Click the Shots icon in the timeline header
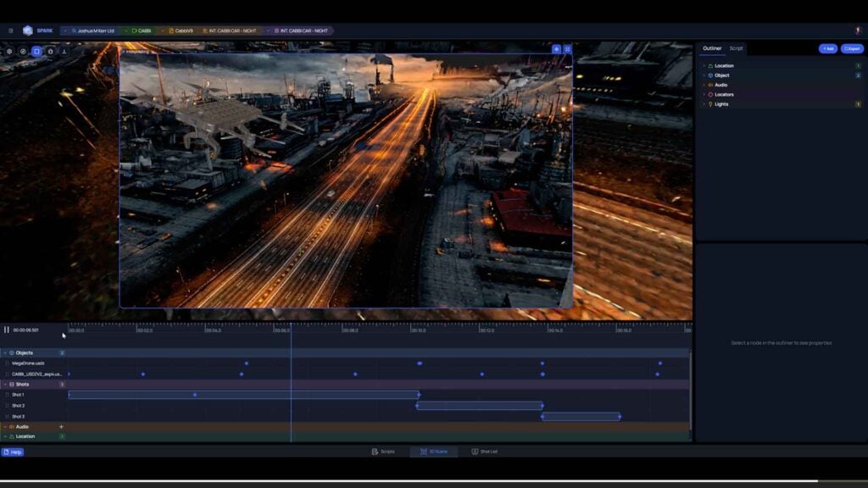The height and width of the screenshot is (488, 868). click(12, 385)
